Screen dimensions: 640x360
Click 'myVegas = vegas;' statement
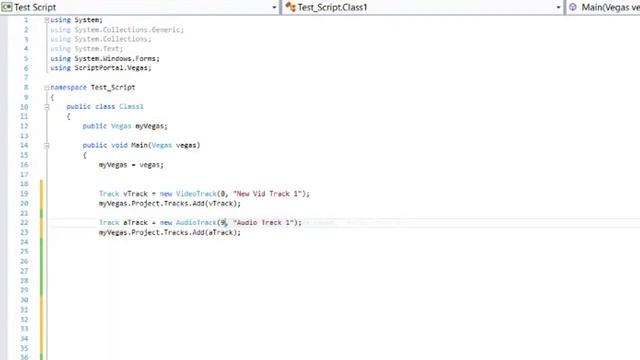pyautogui.click(x=131, y=165)
